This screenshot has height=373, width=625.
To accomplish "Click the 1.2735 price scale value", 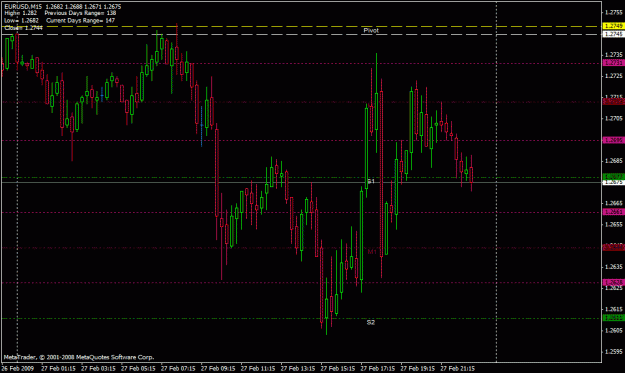I will pos(614,55).
